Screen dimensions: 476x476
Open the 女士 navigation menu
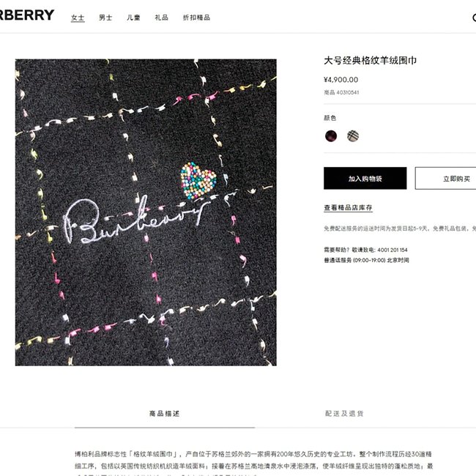pos(78,18)
